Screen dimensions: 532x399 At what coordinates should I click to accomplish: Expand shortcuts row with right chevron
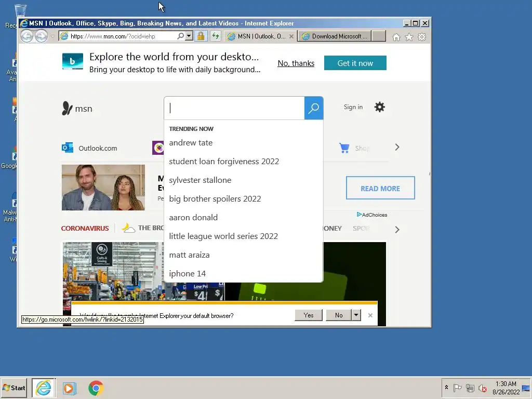[397, 147]
